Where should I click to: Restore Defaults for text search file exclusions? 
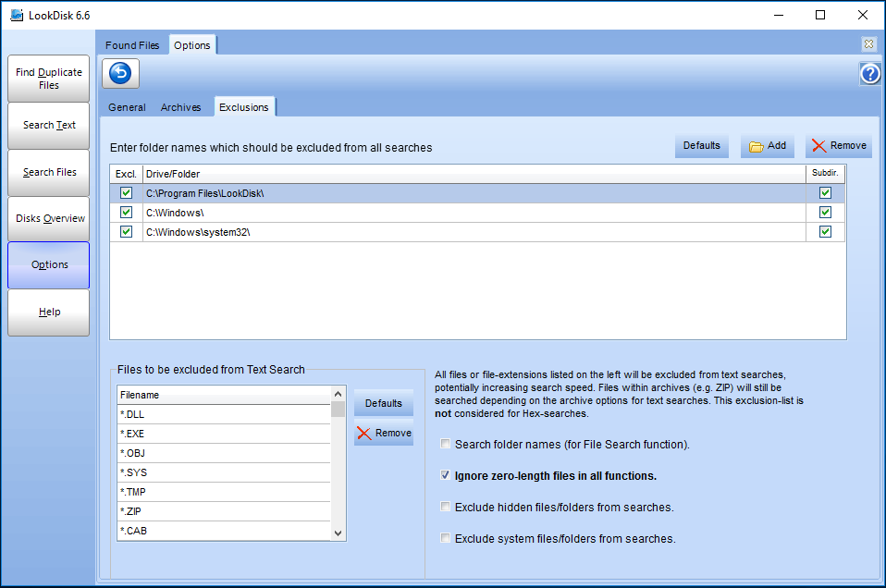(x=384, y=403)
